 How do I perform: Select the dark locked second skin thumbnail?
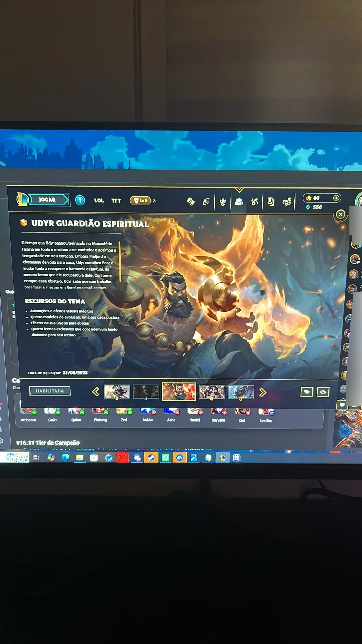pyautogui.click(x=146, y=392)
